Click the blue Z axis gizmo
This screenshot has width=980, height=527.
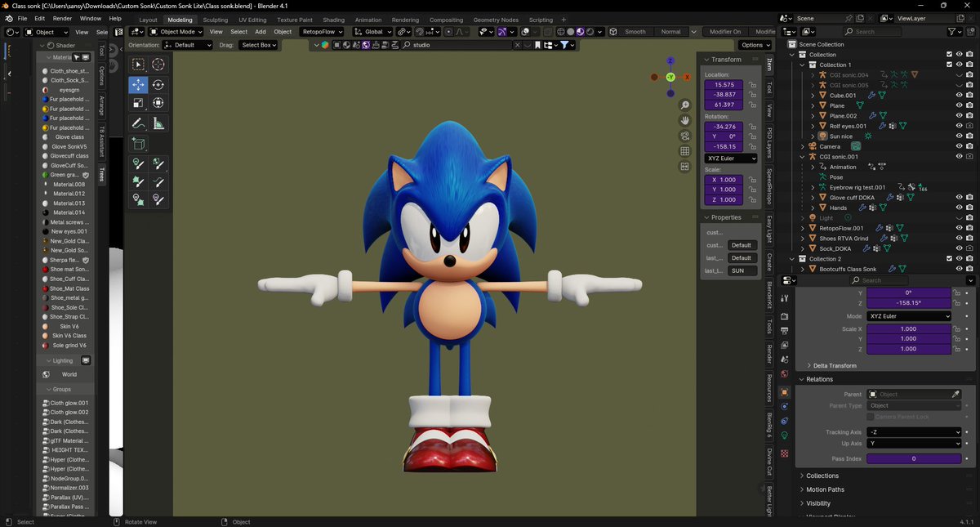pos(670,60)
